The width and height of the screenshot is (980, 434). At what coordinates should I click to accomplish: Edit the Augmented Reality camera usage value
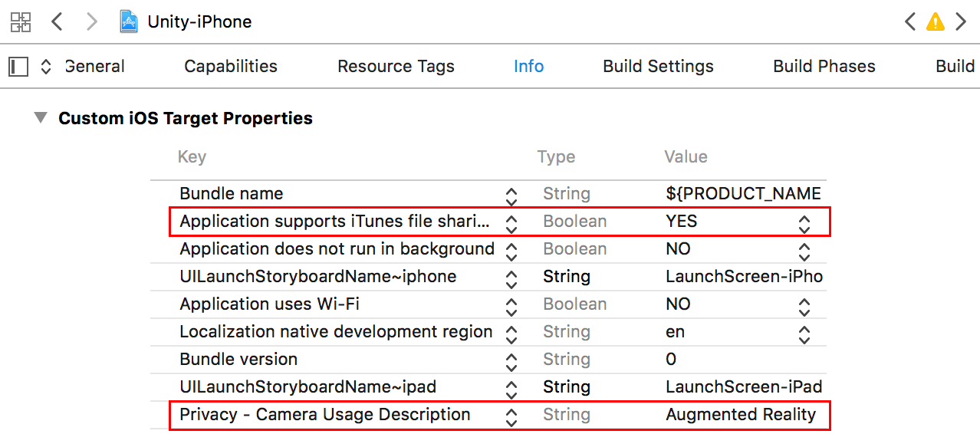[741, 415]
